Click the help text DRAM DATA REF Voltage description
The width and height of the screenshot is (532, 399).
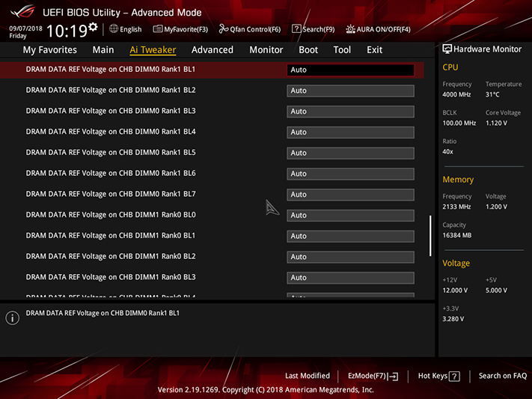[103, 313]
